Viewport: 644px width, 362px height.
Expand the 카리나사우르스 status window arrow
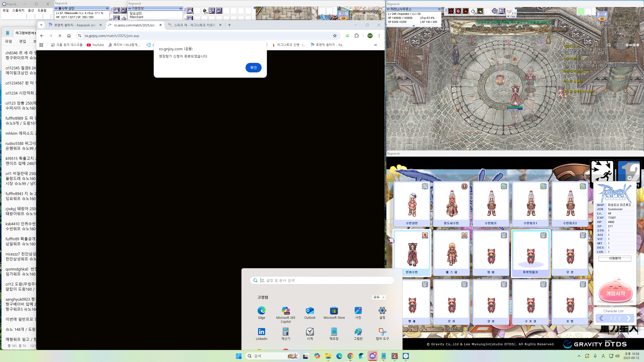[x=414, y=26]
